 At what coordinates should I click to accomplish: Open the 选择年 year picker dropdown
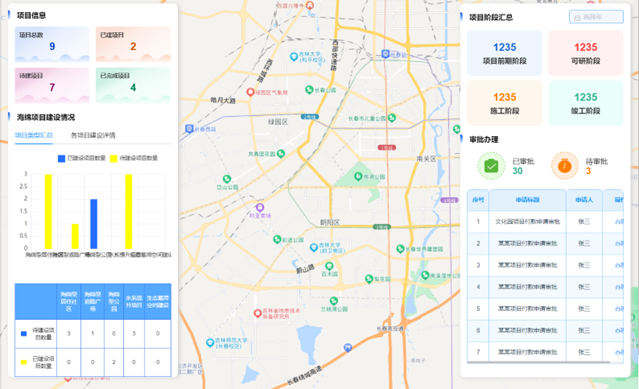[x=596, y=17]
